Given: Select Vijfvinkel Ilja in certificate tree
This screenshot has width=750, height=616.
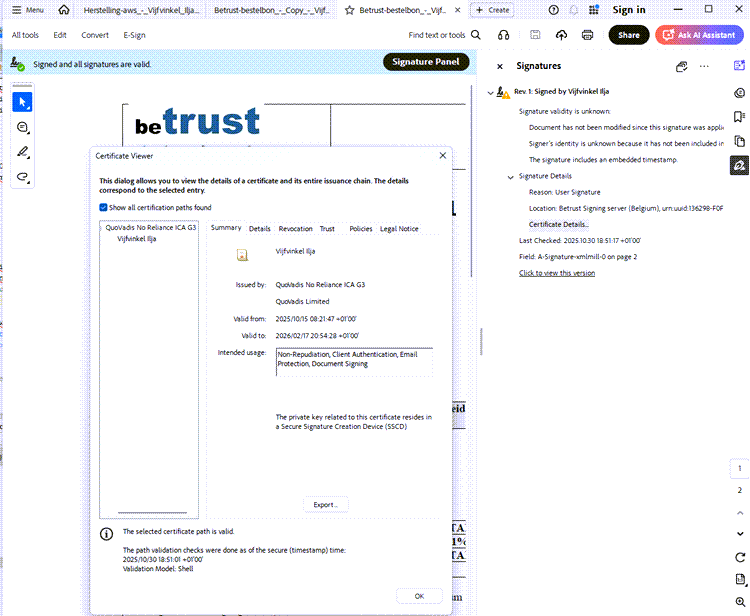Looking at the screenshot, I should (137, 239).
